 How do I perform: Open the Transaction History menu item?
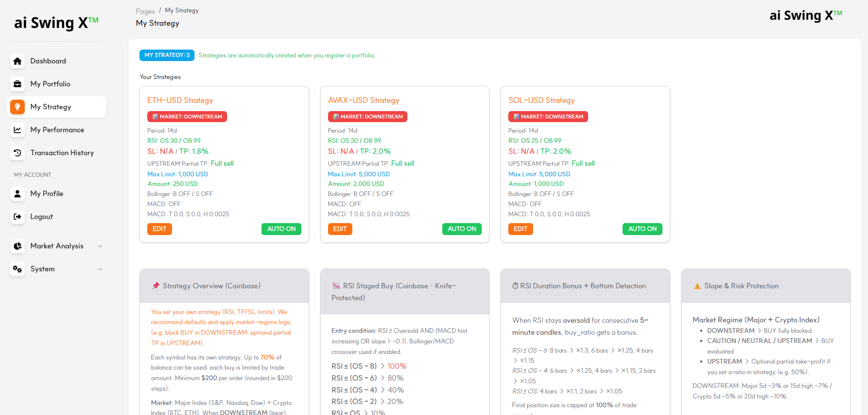click(62, 153)
